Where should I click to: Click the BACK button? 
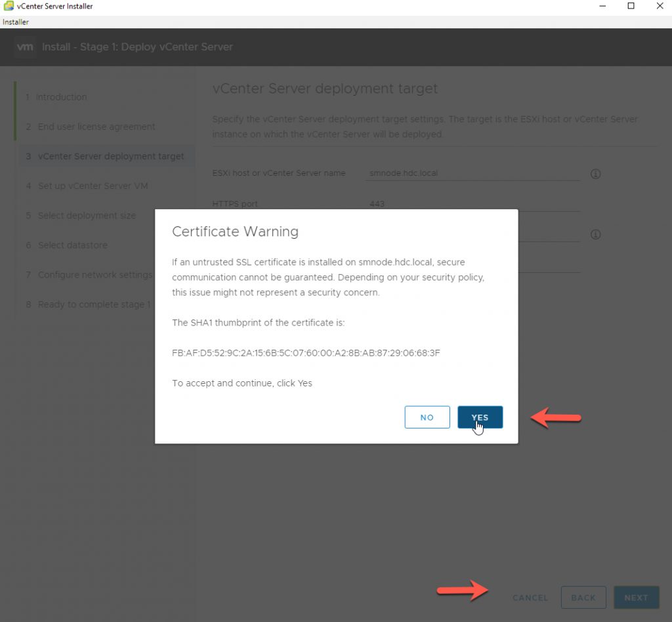583,597
